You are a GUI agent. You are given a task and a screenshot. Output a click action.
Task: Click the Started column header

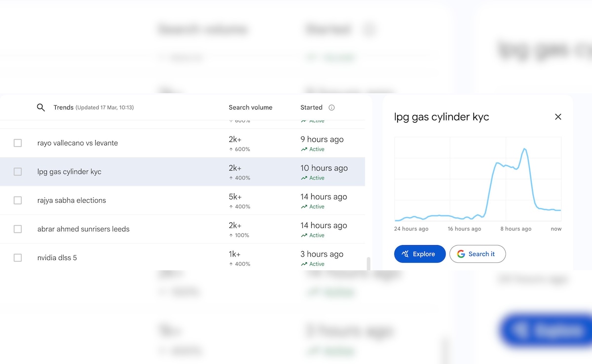[x=311, y=108]
